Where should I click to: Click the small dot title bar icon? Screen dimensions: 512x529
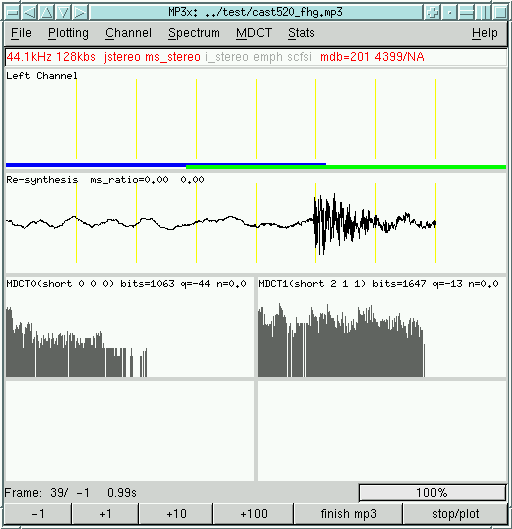tap(449, 12)
